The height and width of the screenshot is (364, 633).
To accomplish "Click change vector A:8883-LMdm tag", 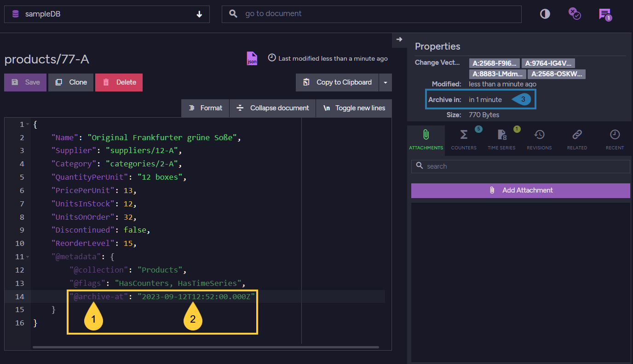I will (x=498, y=74).
